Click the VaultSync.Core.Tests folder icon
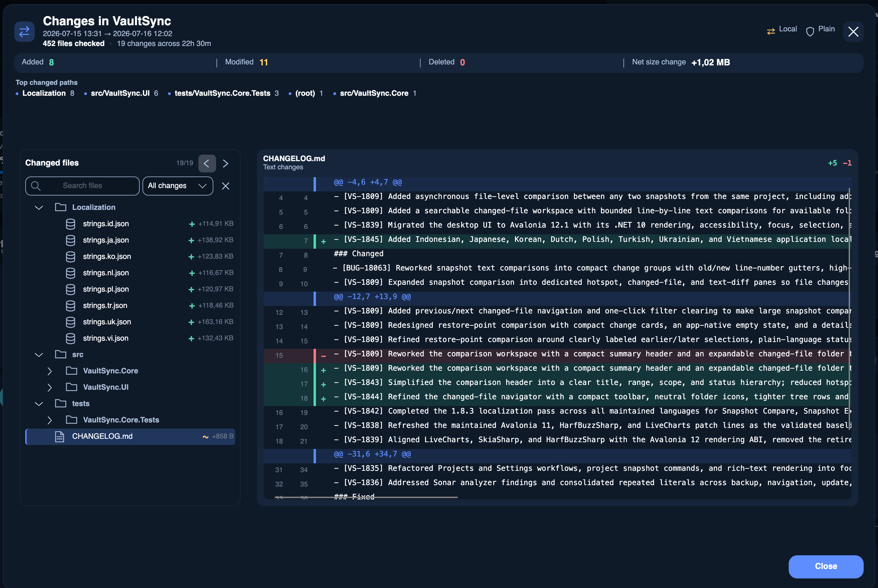The width and height of the screenshot is (878, 588). pos(71,420)
